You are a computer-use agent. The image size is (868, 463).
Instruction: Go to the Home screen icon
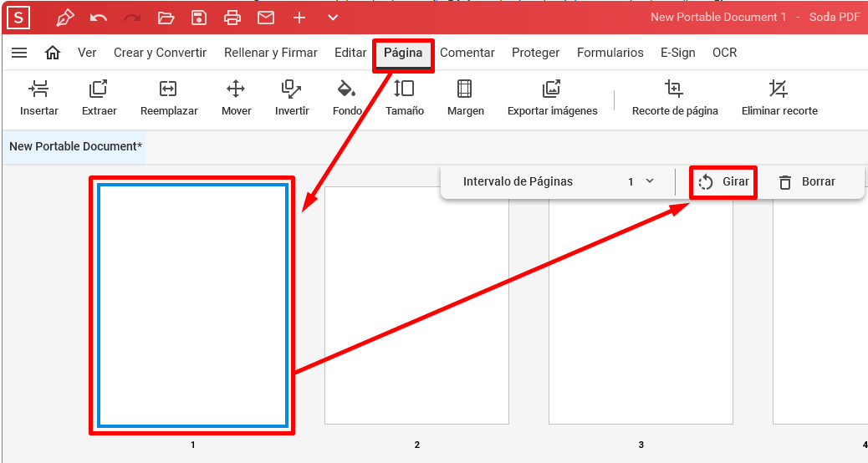53,53
